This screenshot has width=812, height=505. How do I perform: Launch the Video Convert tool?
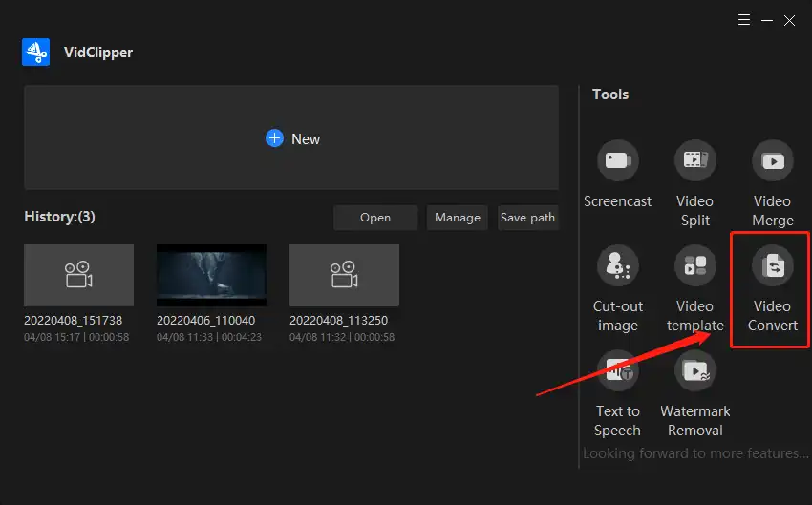click(x=772, y=265)
